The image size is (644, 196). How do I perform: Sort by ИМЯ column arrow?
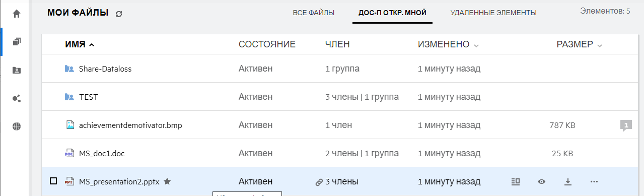[91, 45]
